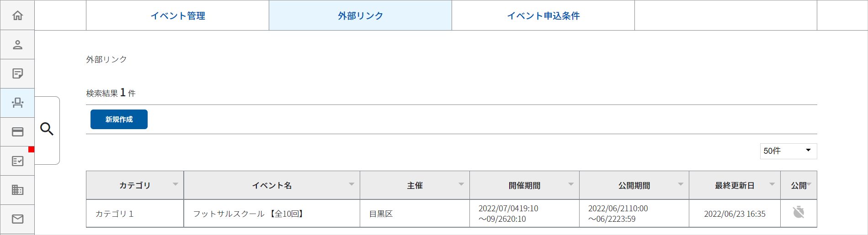
Task: Switch to the イベント申込条件 tab
Action: pyautogui.click(x=543, y=16)
